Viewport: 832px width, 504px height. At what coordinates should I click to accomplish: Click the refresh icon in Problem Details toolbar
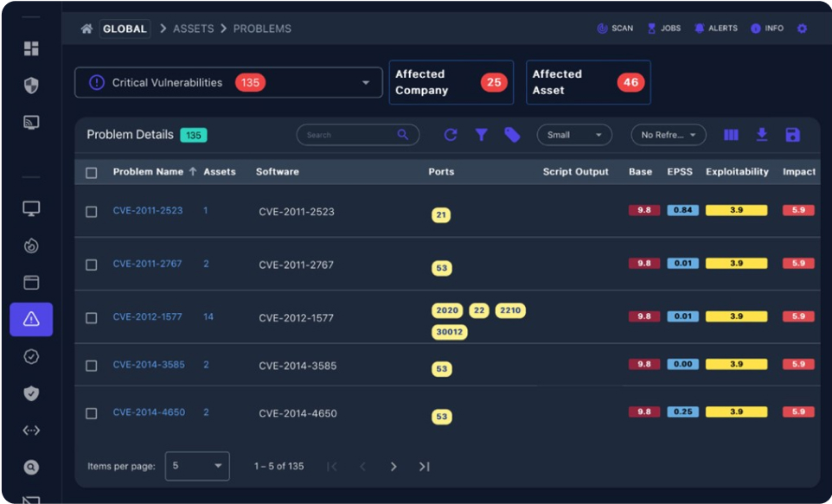450,135
